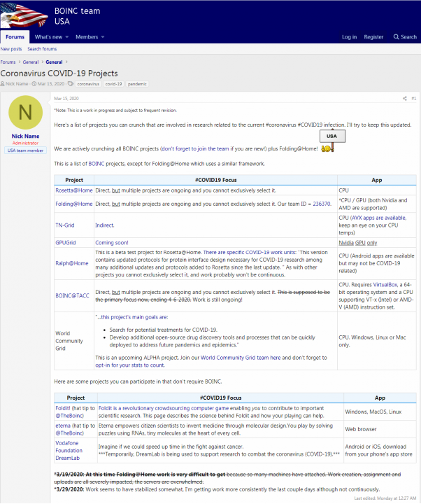Click the covid-19 tag

pos(114,84)
